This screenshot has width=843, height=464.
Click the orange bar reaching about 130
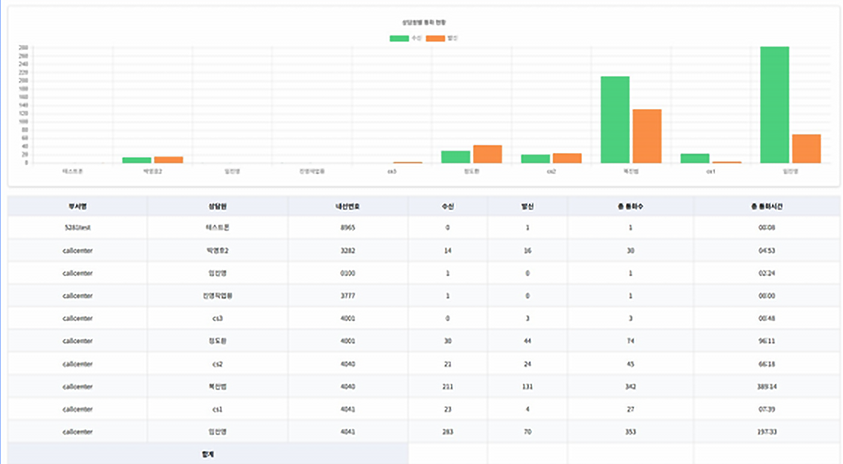point(647,136)
